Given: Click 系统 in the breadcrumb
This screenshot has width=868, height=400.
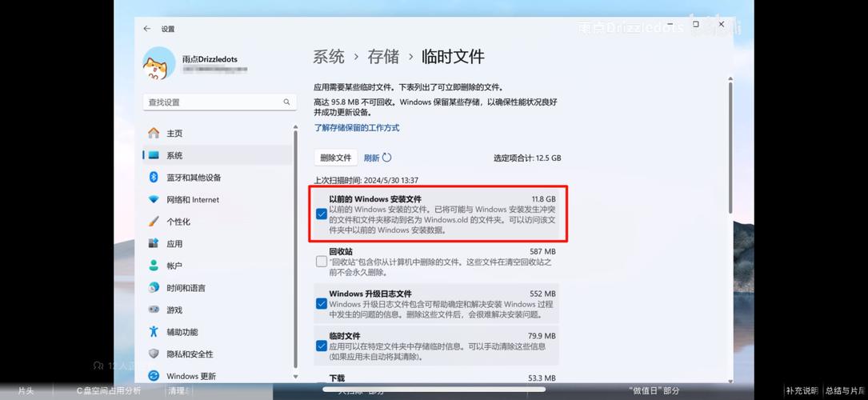Looking at the screenshot, I should 329,57.
